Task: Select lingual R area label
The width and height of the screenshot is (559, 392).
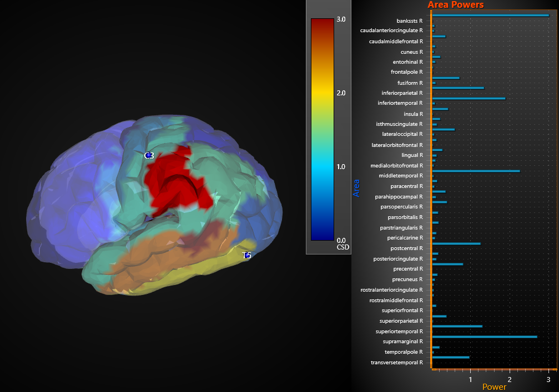Action: click(x=412, y=155)
